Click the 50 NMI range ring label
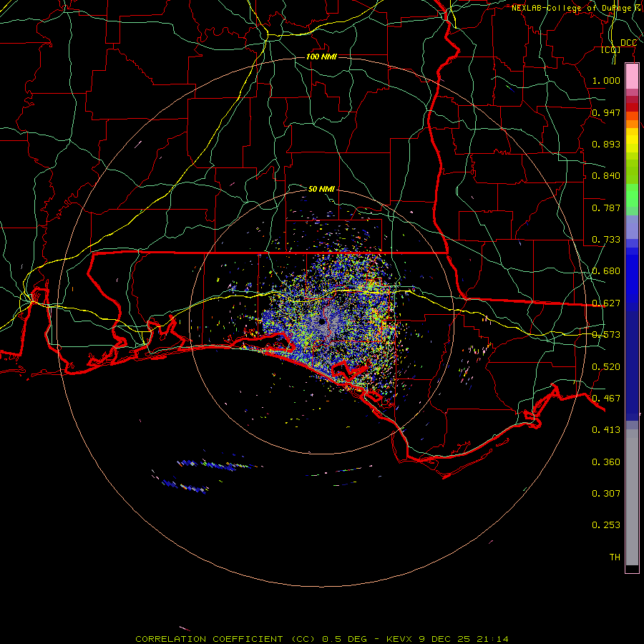This screenshot has width=644, height=644. click(321, 189)
